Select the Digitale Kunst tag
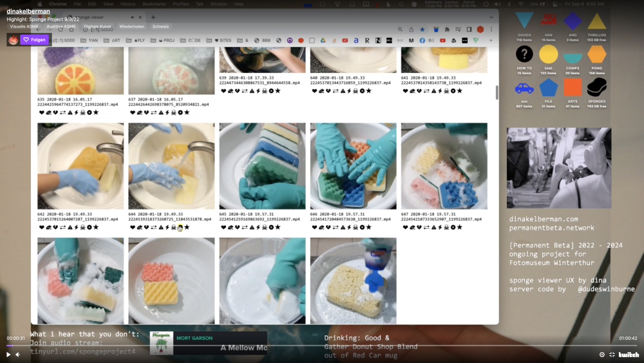 pyautogui.click(x=97, y=26)
